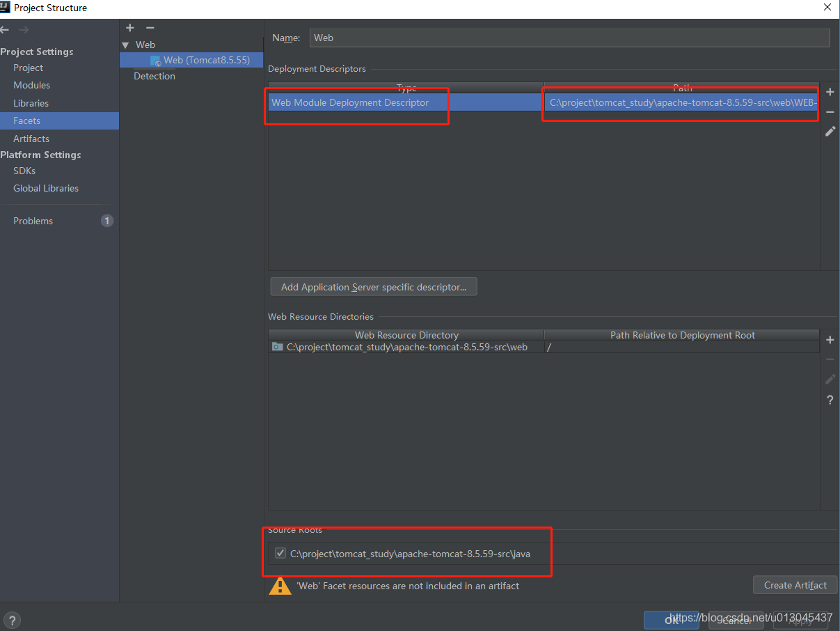Click Add Application Server specific descriptor button
Image resolution: width=840 pixels, height=631 pixels.
(374, 287)
